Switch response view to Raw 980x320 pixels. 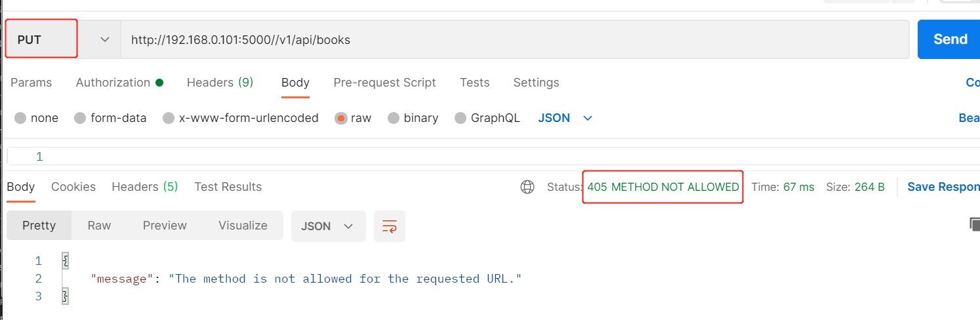click(x=99, y=226)
